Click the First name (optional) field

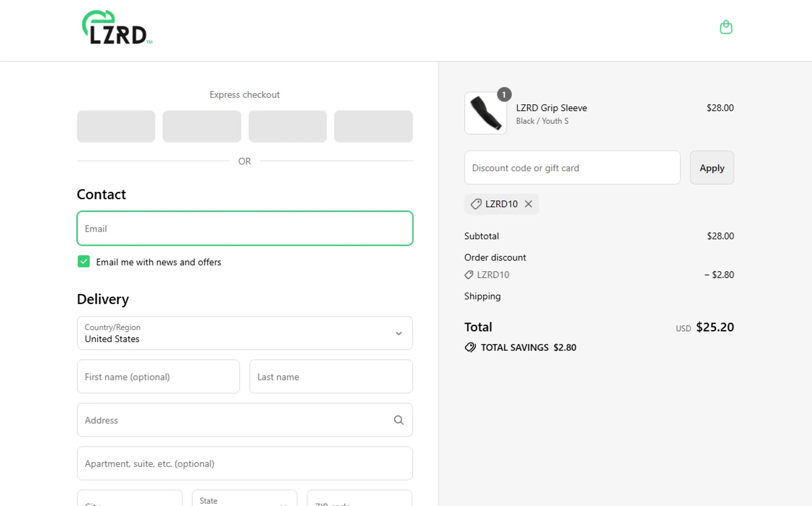coord(159,377)
